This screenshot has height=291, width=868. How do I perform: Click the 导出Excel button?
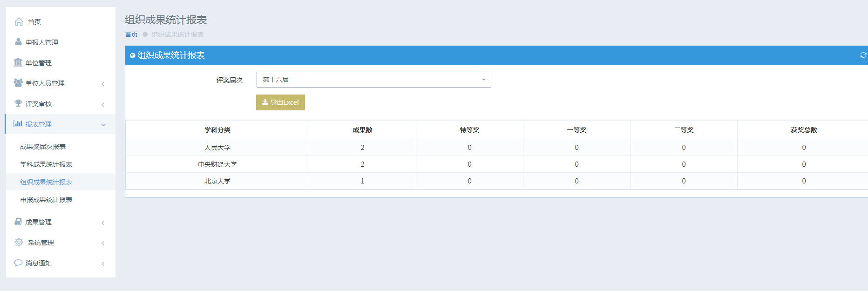click(280, 102)
